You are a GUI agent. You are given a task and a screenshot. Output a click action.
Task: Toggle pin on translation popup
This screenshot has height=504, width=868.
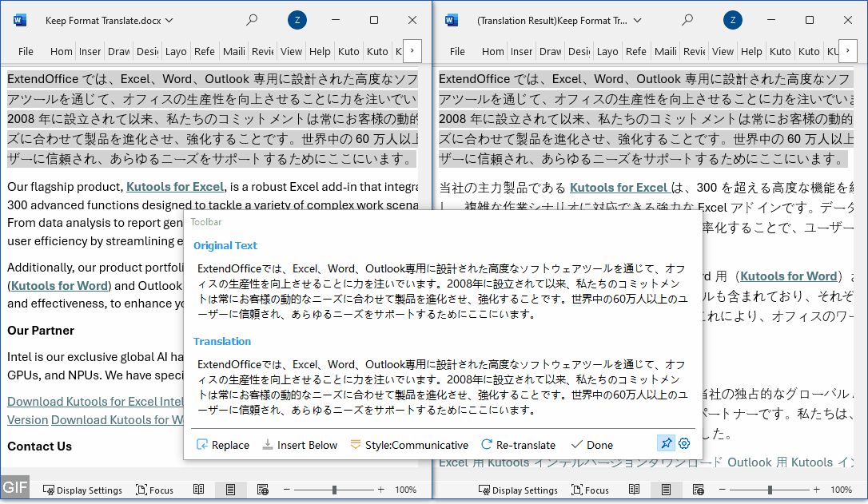point(666,443)
